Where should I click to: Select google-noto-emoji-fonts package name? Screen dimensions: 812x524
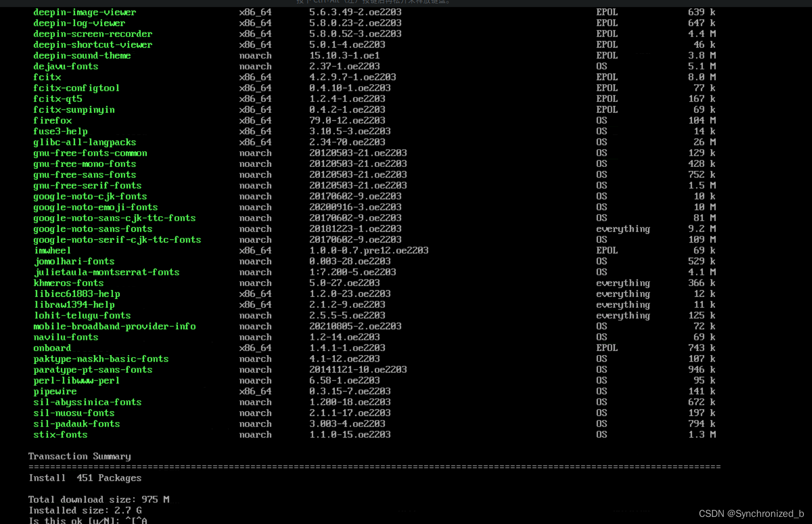tap(96, 207)
